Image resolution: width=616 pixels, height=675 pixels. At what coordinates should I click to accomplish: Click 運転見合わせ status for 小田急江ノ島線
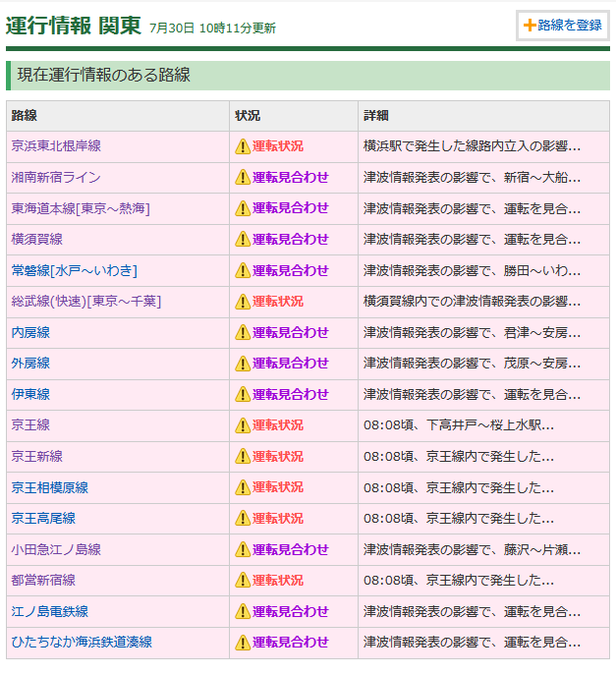tap(291, 549)
